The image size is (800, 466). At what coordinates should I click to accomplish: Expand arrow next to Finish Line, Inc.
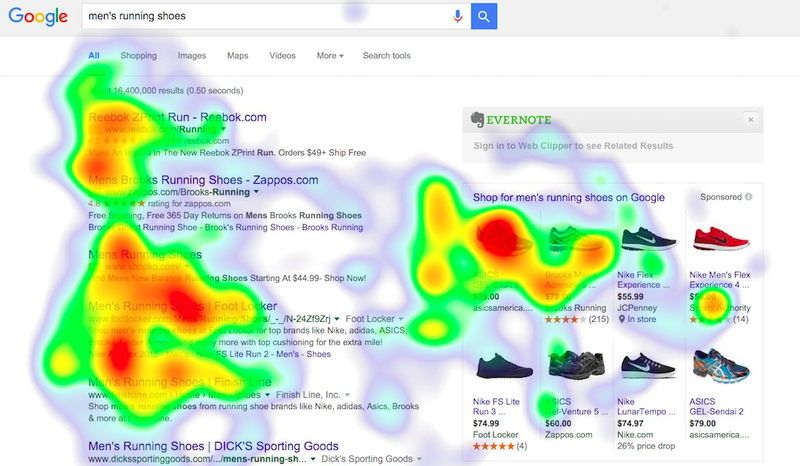click(x=347, y=395)
